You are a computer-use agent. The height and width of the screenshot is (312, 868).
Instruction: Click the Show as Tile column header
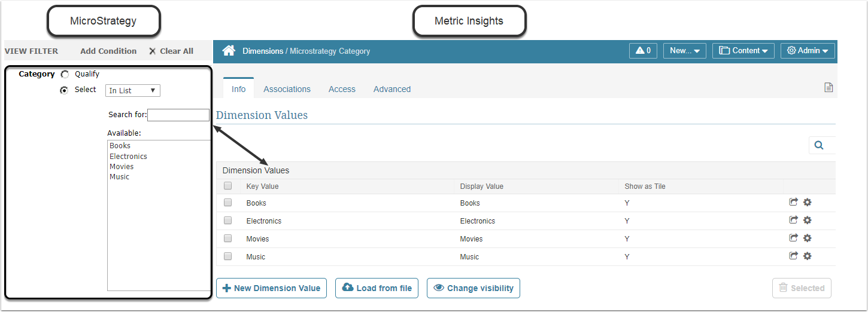[645, 186]
